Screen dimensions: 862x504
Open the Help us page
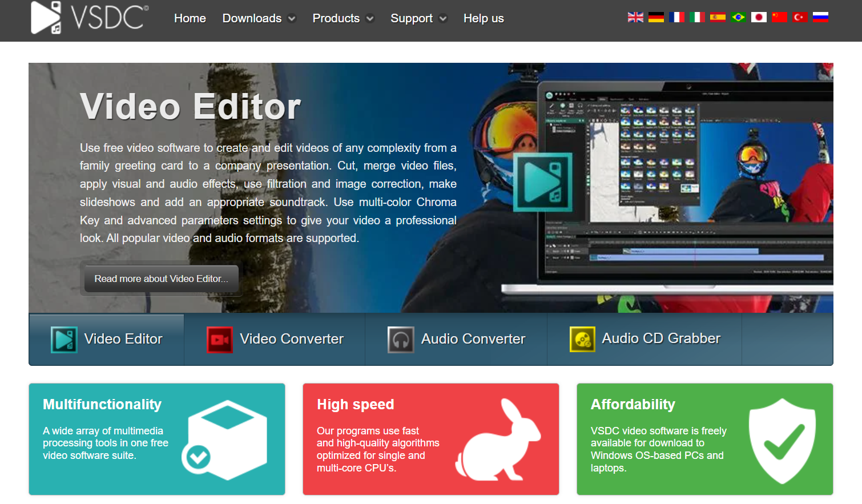click(x=484, y=18)
